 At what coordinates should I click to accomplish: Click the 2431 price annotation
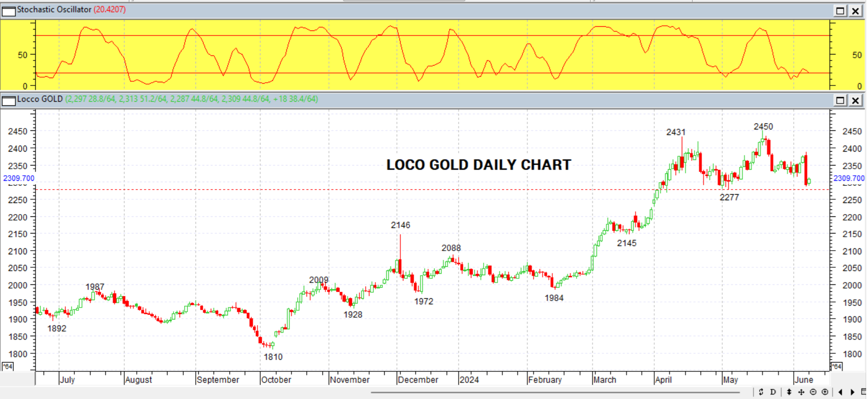(x=676, y=132)
